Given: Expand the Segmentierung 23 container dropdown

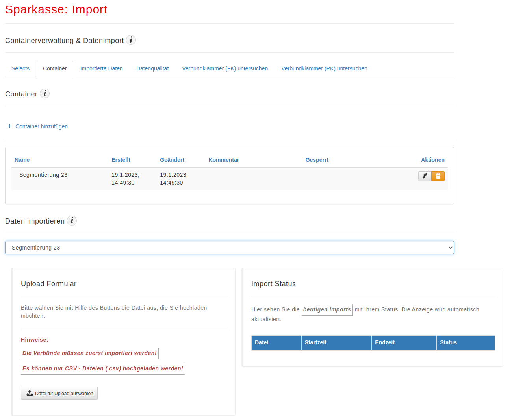Looking at the screenshot, I should click(230, 248).
